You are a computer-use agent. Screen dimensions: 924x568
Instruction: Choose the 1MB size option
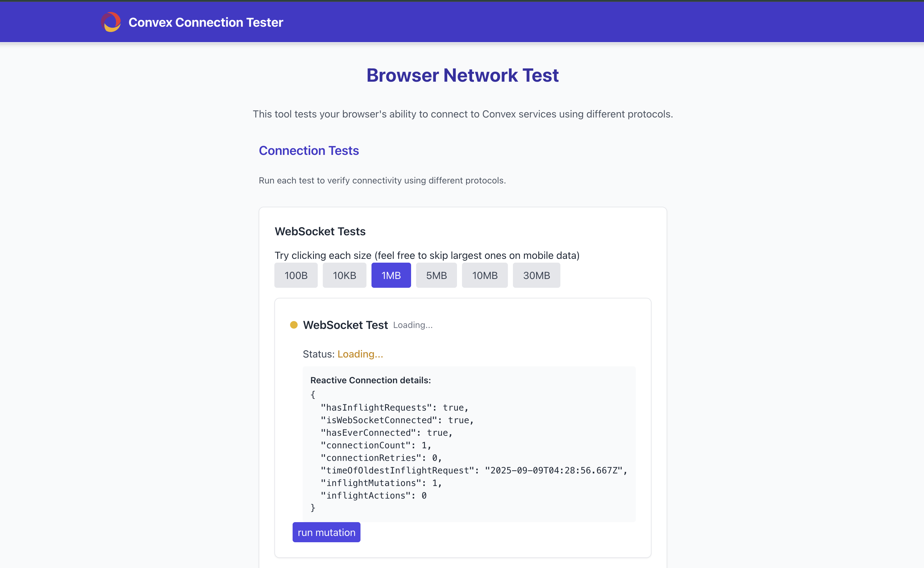pyautogui.click(x=391, y=275)
